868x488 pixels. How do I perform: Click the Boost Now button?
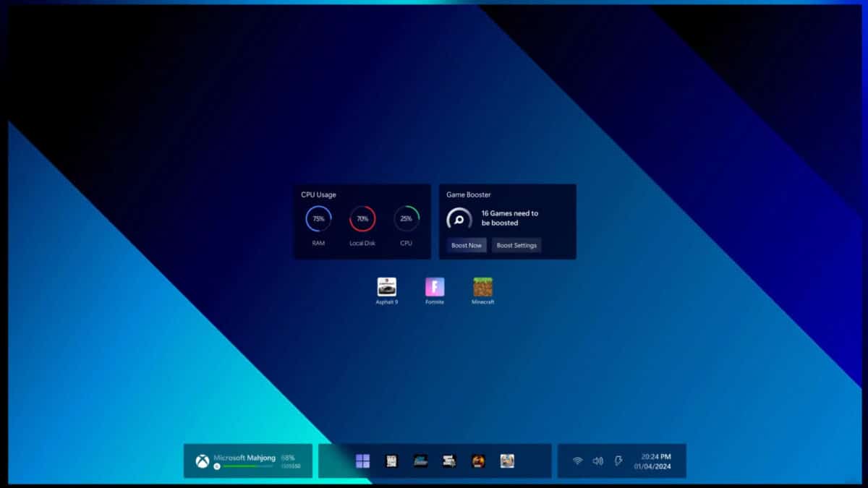click(x=466, y=245)
